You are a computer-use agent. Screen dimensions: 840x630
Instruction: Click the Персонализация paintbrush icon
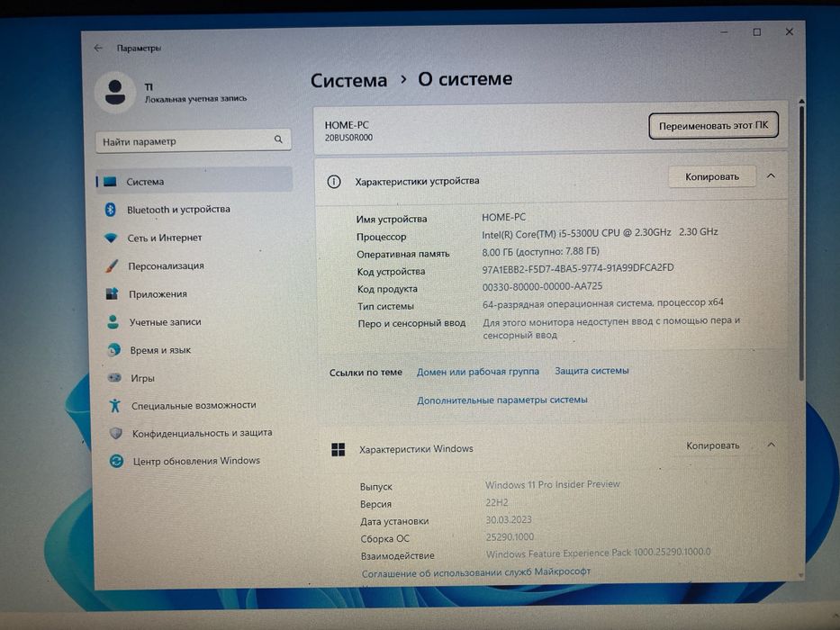(112, 265)
